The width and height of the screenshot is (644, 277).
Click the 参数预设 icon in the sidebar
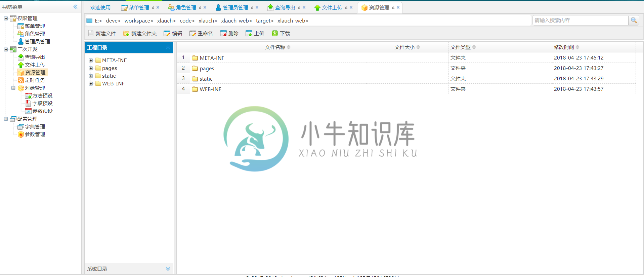click(28, 111)
